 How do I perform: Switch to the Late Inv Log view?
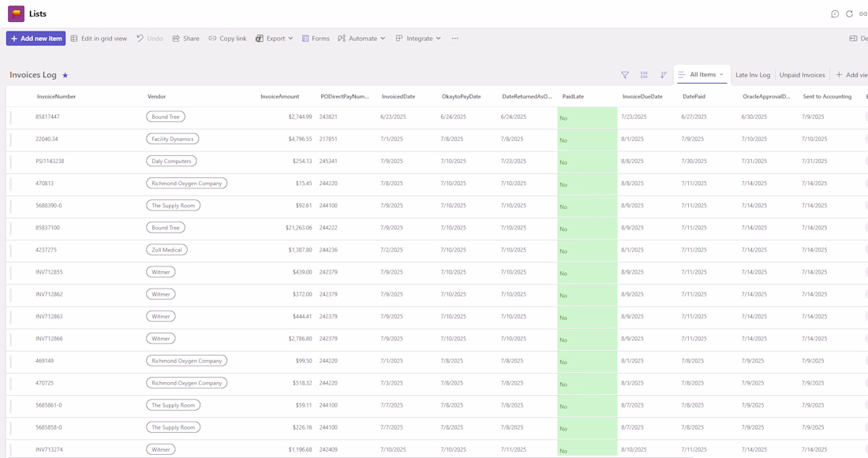(752, 75)
